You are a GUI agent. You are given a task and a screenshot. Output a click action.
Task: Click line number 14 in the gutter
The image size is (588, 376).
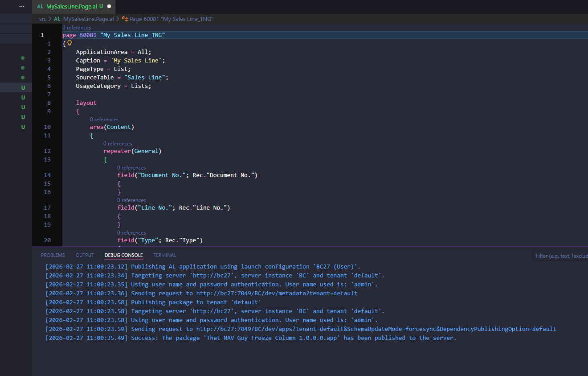(x=47, y=175)
